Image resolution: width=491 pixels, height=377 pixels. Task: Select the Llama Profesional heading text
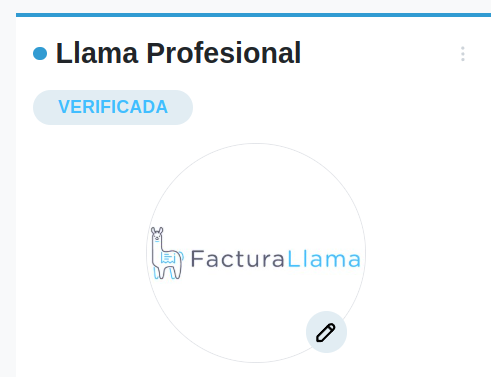[179, 53]
